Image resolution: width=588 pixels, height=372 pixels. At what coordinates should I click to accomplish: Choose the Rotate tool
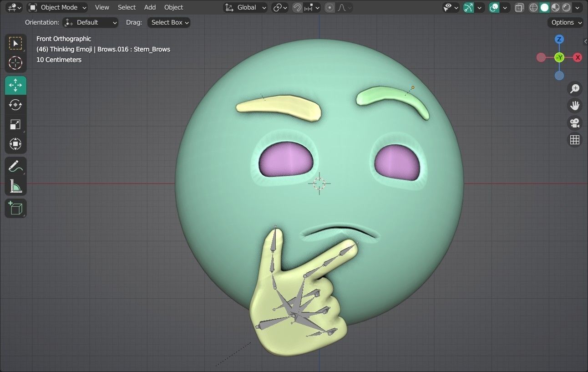click(x=15, y=105)
